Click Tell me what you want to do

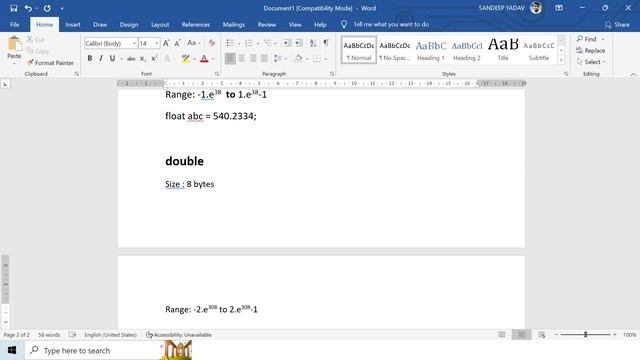[391, 24]
